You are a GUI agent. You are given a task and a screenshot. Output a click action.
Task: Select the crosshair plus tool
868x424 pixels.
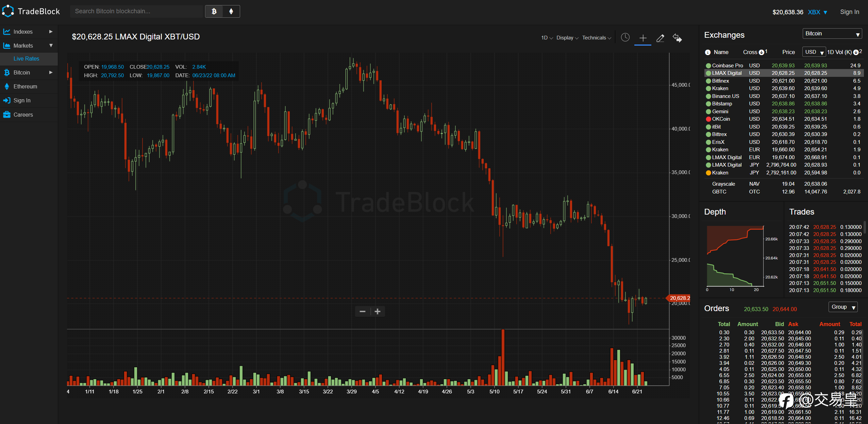pos(643,38)
